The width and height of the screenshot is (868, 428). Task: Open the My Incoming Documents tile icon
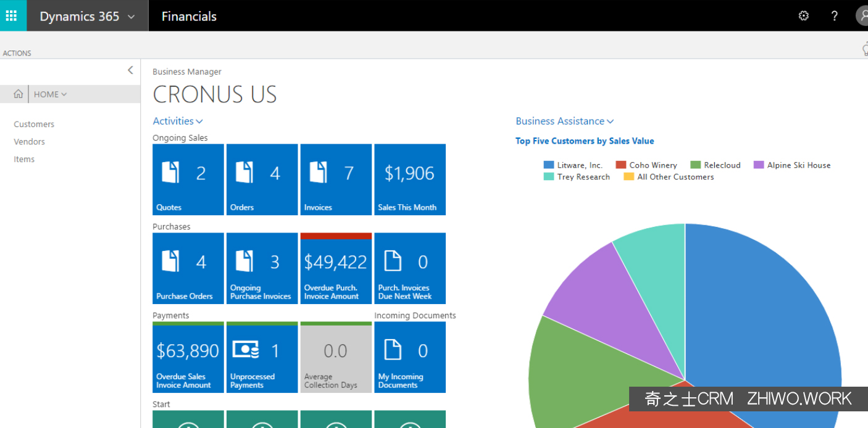(x=394, y=349)
